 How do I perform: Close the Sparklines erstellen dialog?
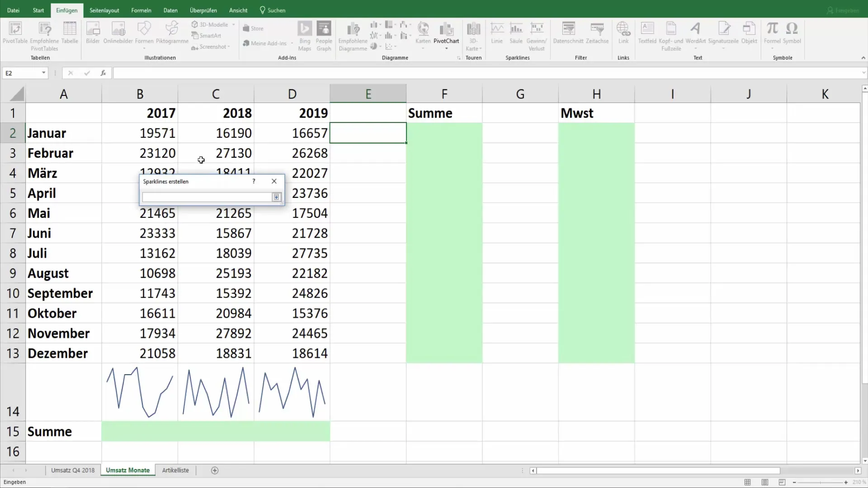[x=274, y=181]
